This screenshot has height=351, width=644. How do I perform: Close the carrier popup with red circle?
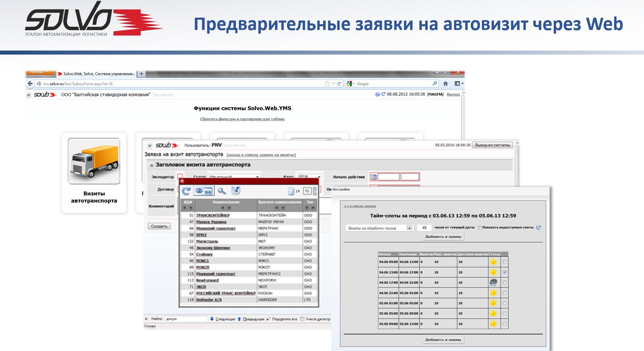coord(182,181)
